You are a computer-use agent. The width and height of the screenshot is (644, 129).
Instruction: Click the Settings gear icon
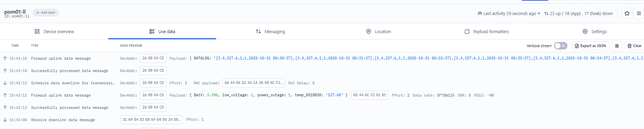click(585, 31)
